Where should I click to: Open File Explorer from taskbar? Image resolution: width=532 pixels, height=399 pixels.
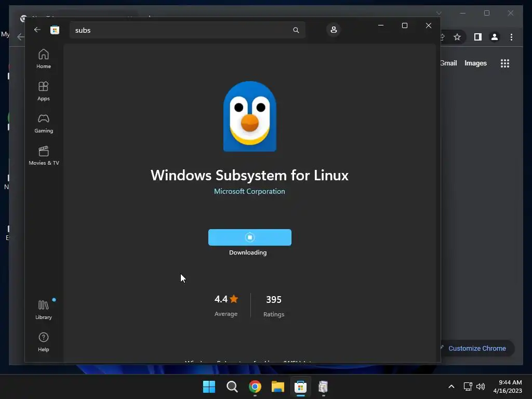tap(277, 387)
